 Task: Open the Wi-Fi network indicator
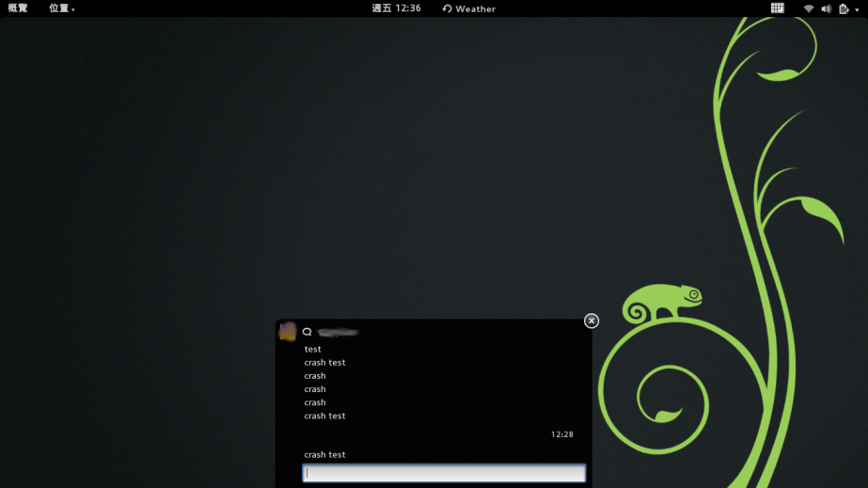click(809, 8)
